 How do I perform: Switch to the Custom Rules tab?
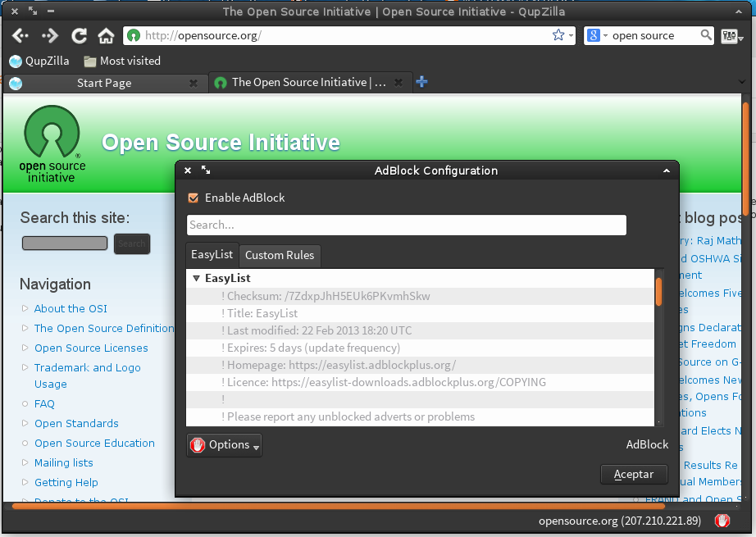pos(279,255)
